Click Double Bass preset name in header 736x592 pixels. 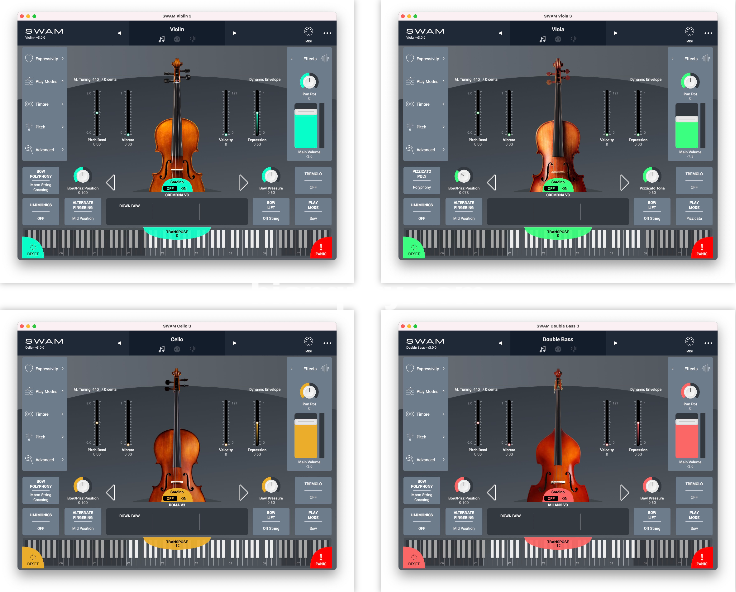click(558, 339)
